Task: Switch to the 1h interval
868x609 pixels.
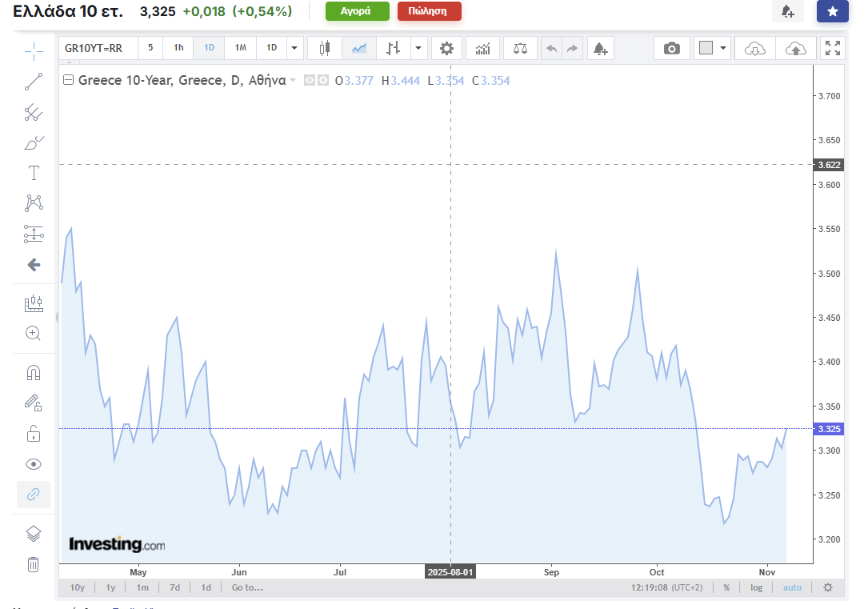Action: coord(178,48)
